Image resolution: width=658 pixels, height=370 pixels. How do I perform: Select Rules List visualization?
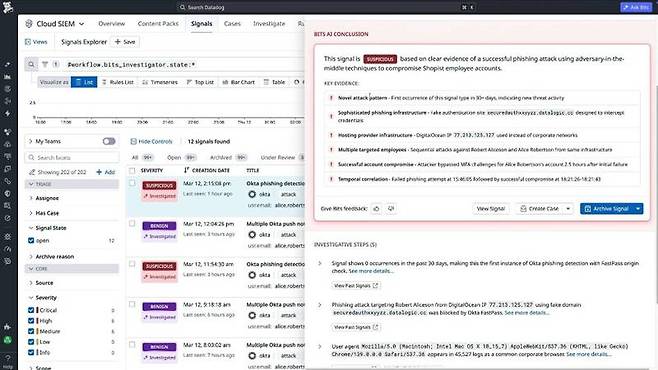[118, 82]
